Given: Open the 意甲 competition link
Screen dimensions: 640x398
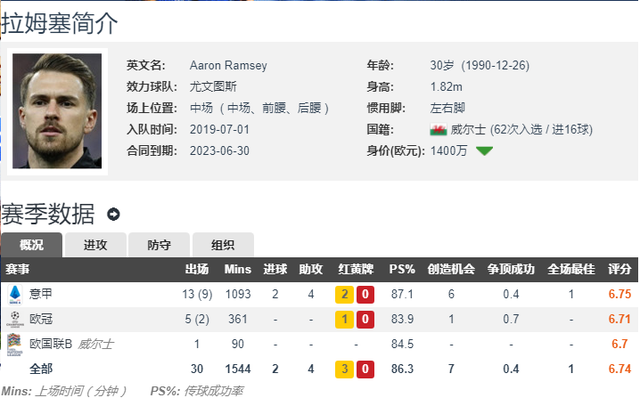Looking at the screenshot, I should tap(40, 294).
